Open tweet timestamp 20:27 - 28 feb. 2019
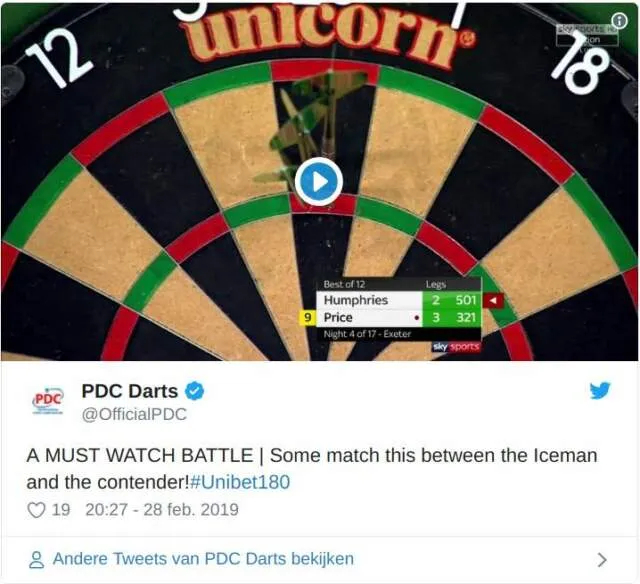The width and height of the screenshot is (640, 584). coord(162,510)
